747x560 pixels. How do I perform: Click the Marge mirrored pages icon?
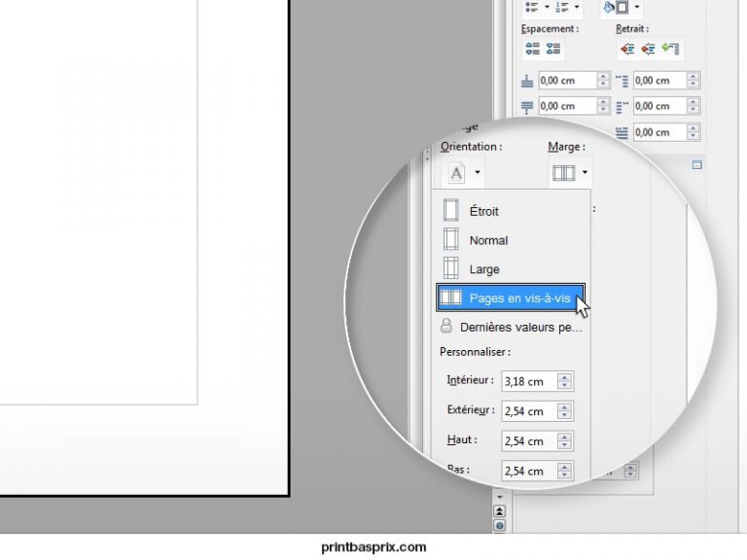point(563,173)
